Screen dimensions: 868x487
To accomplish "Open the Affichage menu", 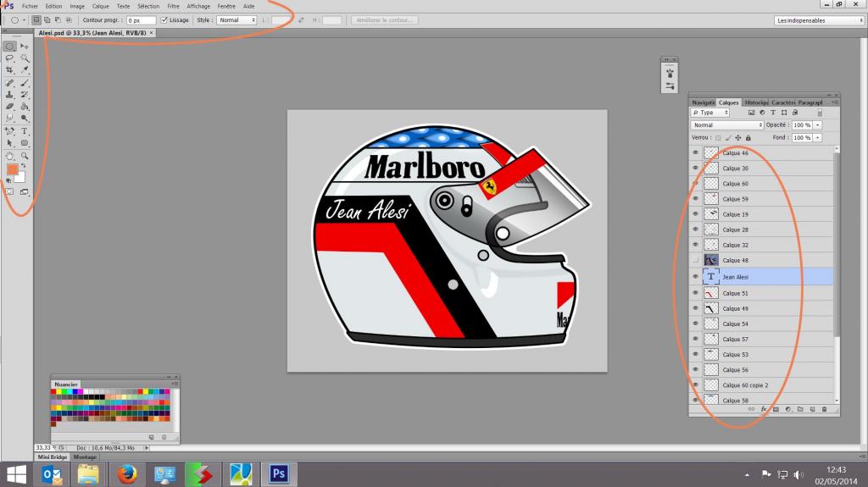I will [198, 6].
